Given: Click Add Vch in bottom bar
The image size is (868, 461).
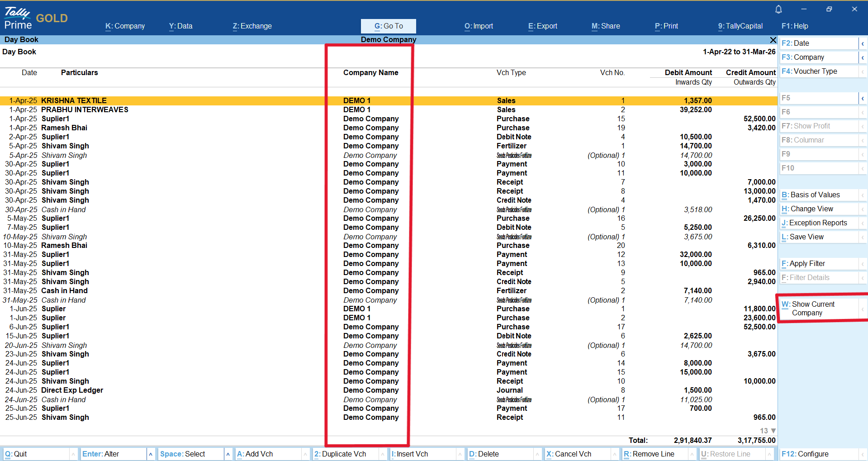Looking at the screenshot, I should point(255,454).
